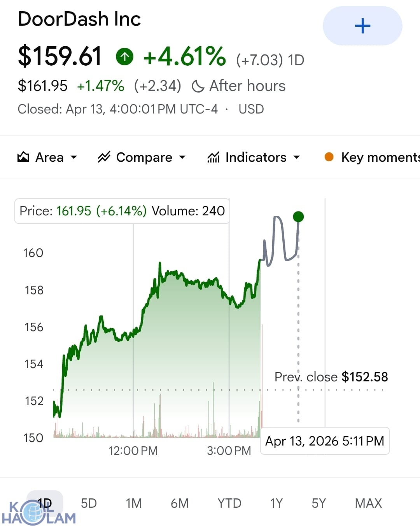Screen dimensions: 420x526
Task: Tap the After hours moon icon
Action: (x=198, y=86)
